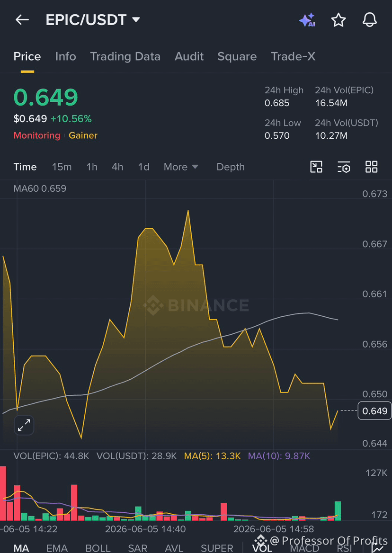Open chart settings icon
This screenshot has height=553, width=392.
click(x=344, y=167)
